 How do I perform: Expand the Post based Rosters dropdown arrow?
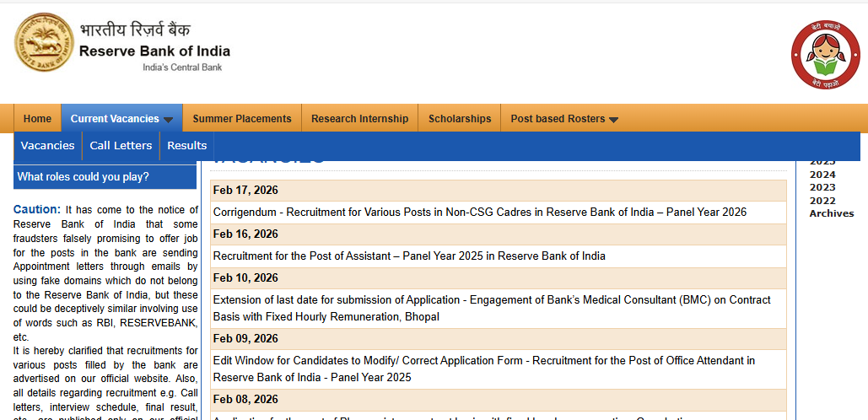[x=613, y=120]
